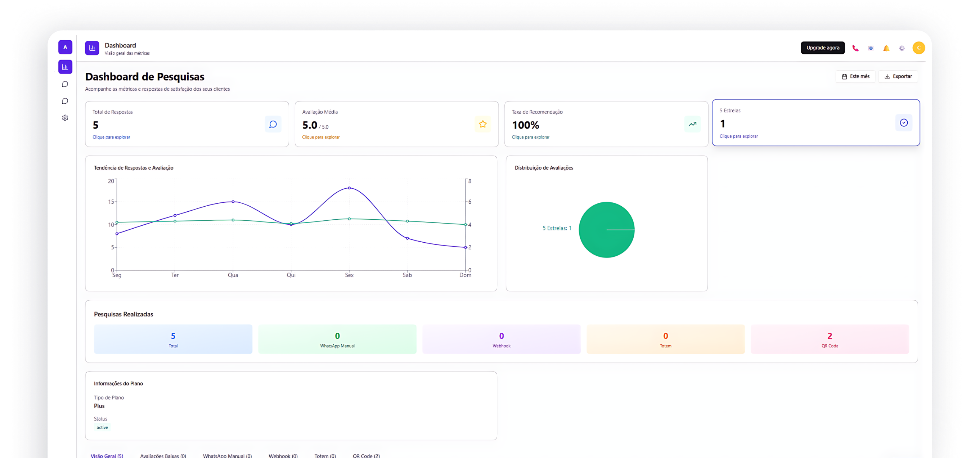Click the Exportar button
This screenshot has width=980, height=458.
(x=898, y=76)
